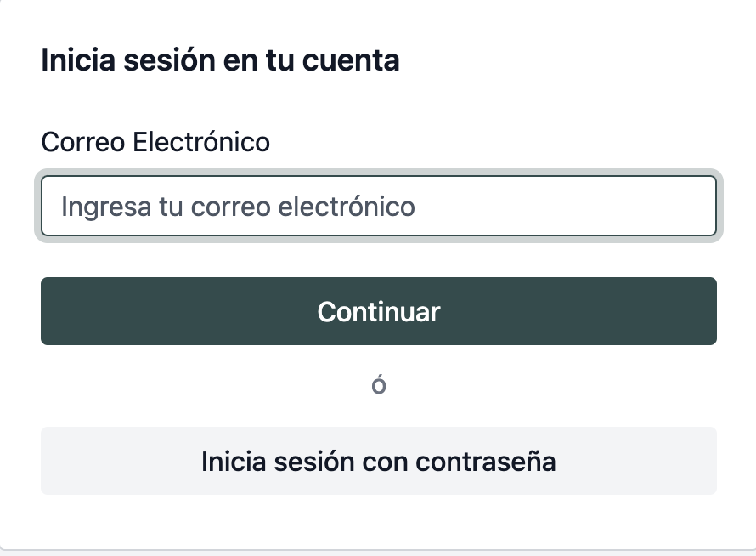This screenshot has height=556, width=756.
Task: Click the dark green Continuar button
Action: tap(378, 311)
